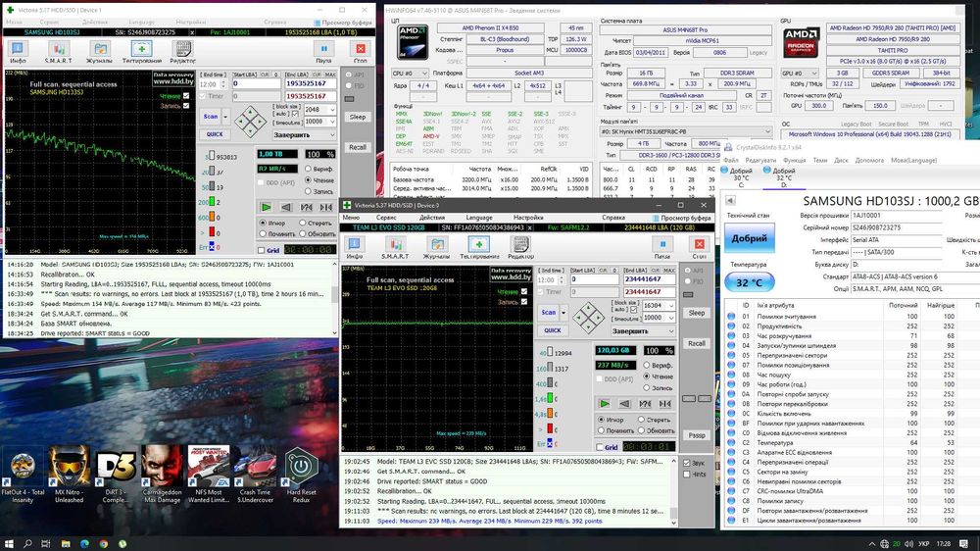This screenshot has height=551, width=980.
Task: Select Тестирование in Victoria Device 1 toolbar
Action: [142, 52]
